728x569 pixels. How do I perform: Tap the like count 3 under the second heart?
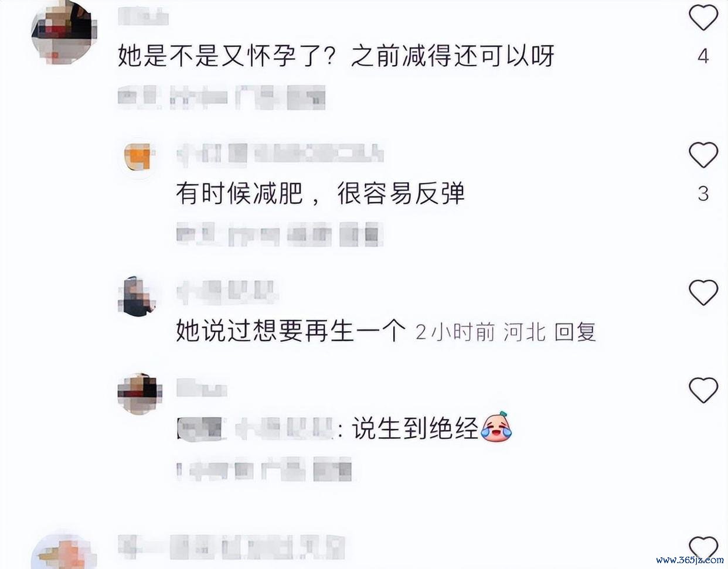coord(703,194)
